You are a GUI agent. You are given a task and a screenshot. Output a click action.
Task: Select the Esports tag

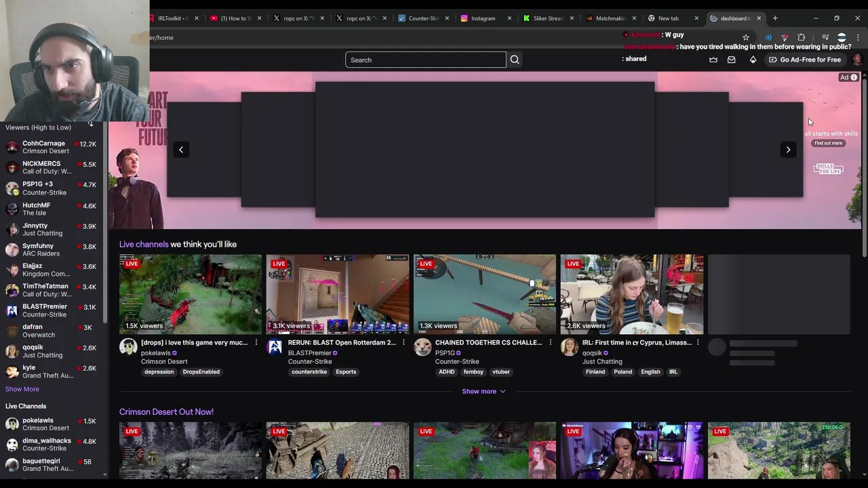tap(346, 372)
